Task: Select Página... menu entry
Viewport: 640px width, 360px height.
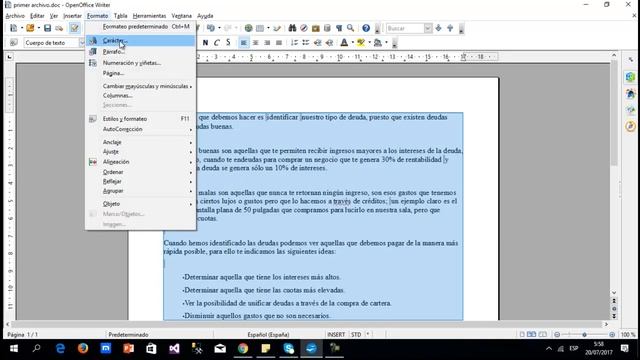Action: tap(141, 73)
